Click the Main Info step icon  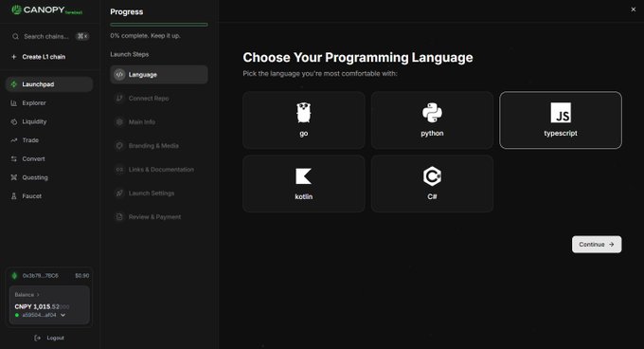(119, 122)
